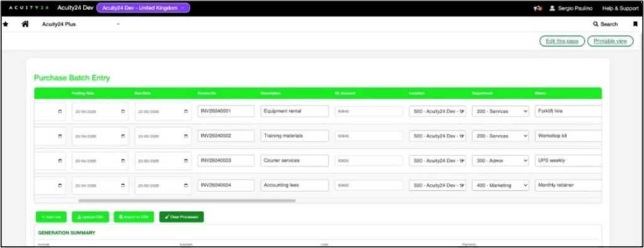
Task: Click the Training materials description field
Action: click(294, 136)
